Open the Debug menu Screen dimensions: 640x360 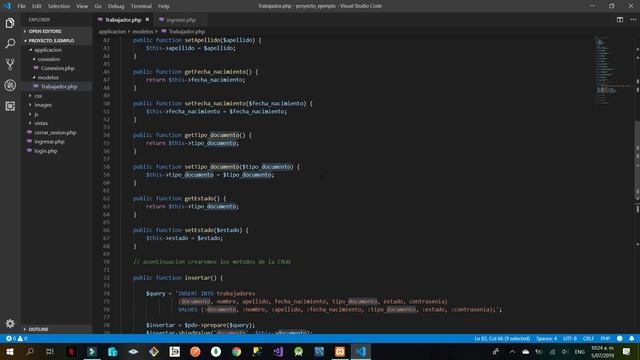[116, 6]
